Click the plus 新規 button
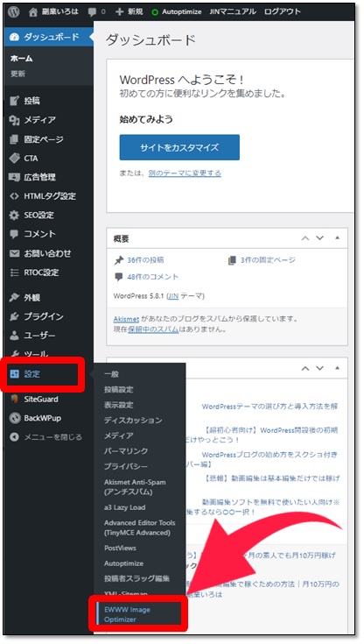Screen dimensions: 364x644 pyautogui.click(x=129, y=12)
